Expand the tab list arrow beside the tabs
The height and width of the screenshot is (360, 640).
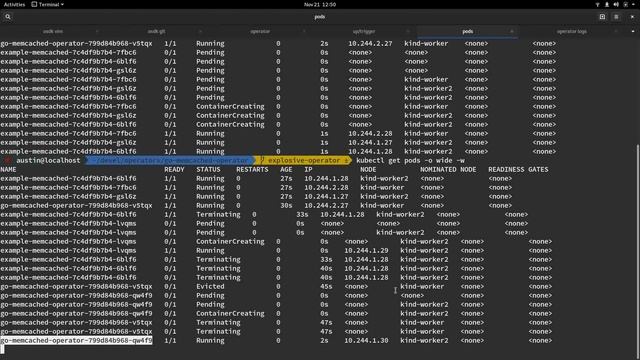pos(633,31)
